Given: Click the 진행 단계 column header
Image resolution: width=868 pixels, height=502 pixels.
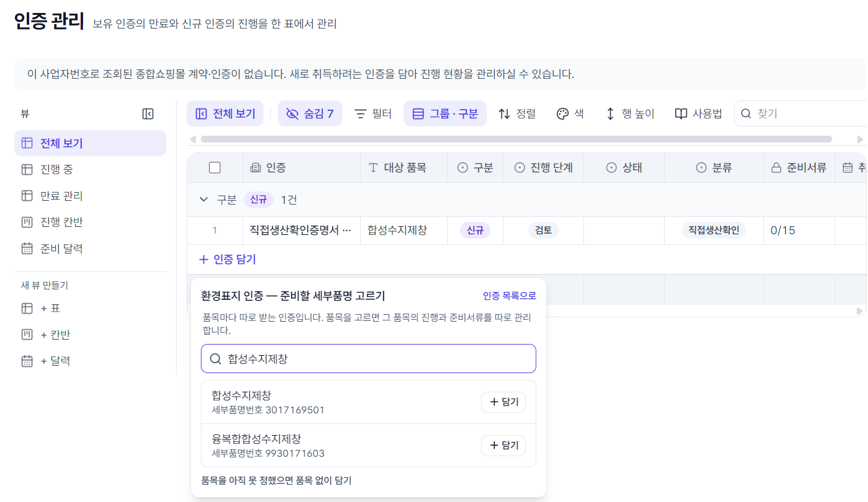Looking at the screenshot, I should pyautogui.click(x=544, y=167).
